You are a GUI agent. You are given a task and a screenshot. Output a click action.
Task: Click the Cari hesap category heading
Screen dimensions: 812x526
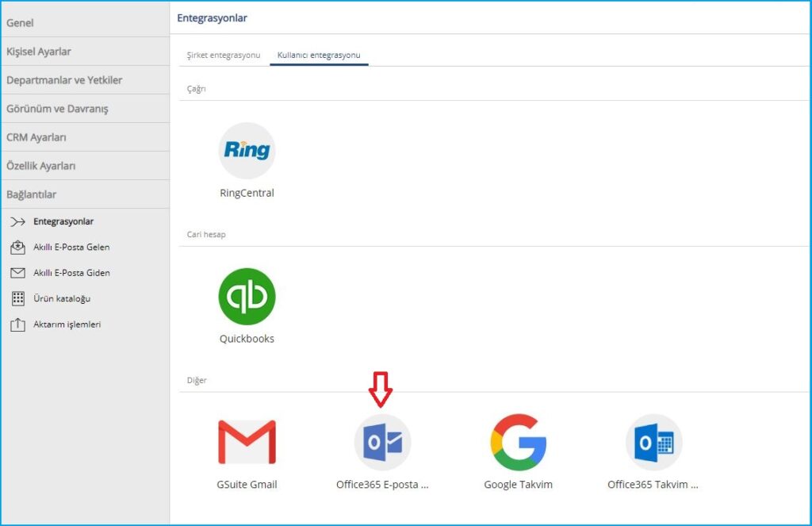[206, 234]
